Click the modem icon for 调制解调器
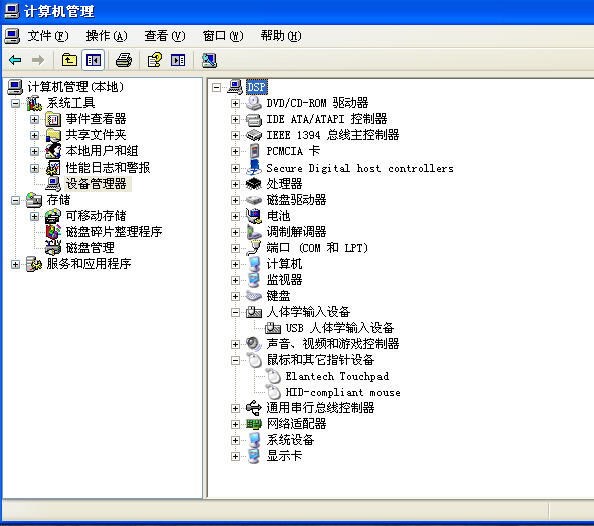The height and width of the screenshot is (526, 594). point(253,232)
